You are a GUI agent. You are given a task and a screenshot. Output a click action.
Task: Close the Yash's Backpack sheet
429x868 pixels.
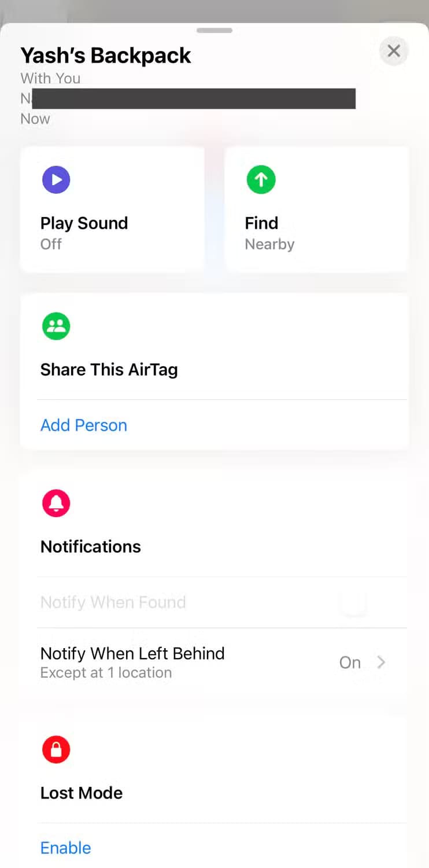coord(394,52)
